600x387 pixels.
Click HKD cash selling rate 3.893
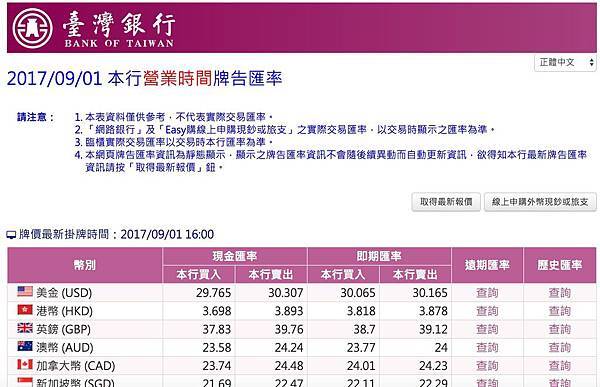coord(289,311)
